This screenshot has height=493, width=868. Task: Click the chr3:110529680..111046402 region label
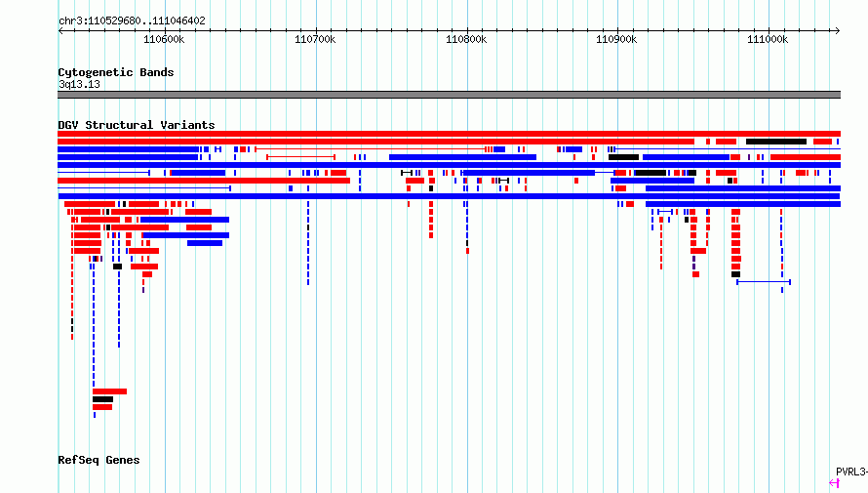pos(132,21)
